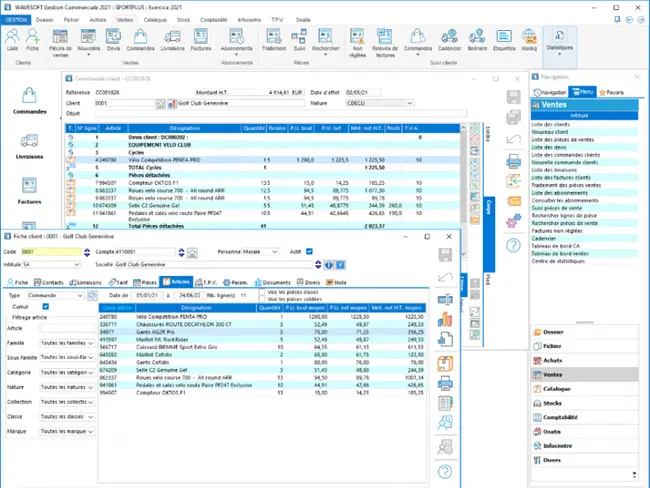Open the Personne Morale dropdown
This screenshot has height=488, width=650.
pyautogui.click(x=274, y=252)
